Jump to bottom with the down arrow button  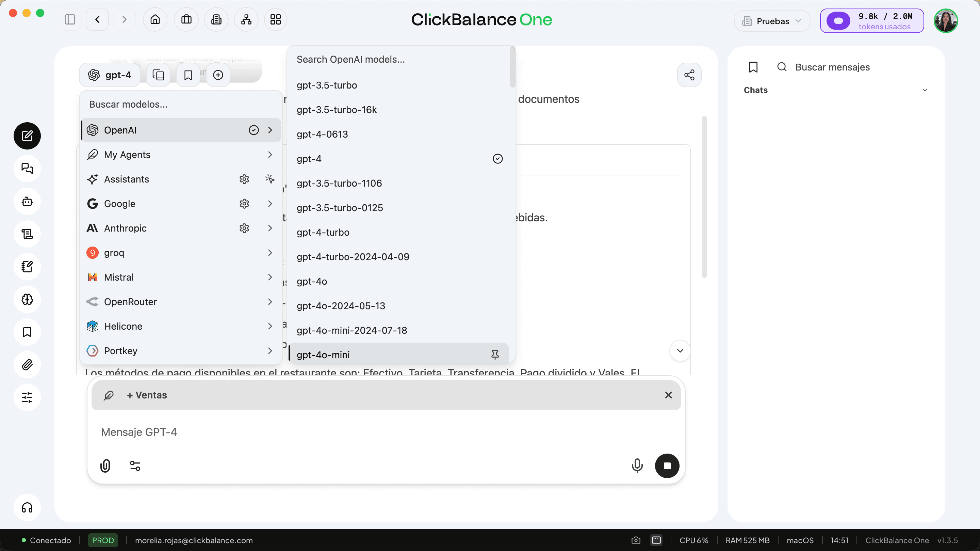(680, 351)
